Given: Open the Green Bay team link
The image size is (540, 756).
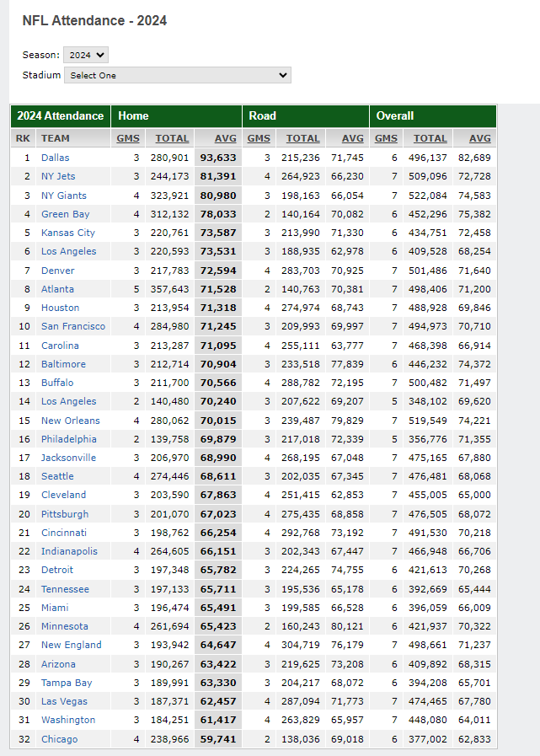Looking at the screenshot, I should [x=65, y=214].
